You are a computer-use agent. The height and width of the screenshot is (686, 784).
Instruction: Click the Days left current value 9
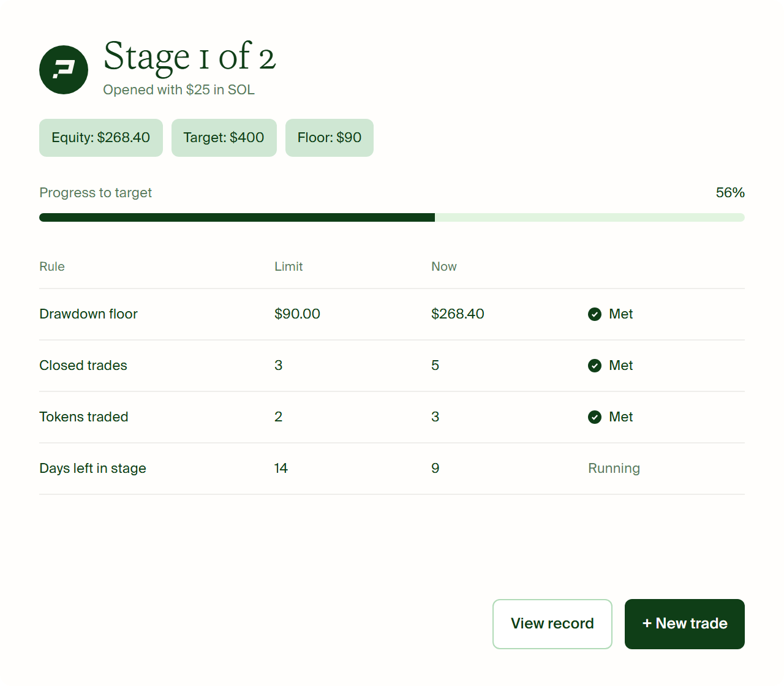pyautogui.click(x=435, y=469)
